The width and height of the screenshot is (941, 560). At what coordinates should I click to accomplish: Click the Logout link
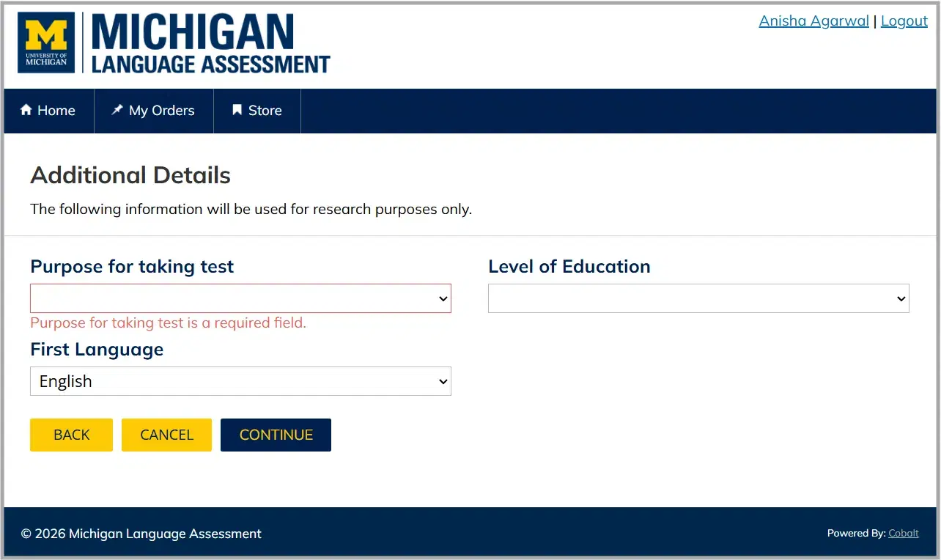tap(904, 21)
